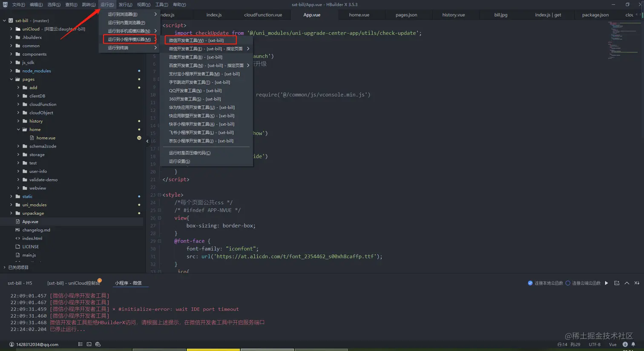This screenshot has height=351, width=644.
Task: Click the markdown icon beside changelog.md
Action: (x=18, y=230)
